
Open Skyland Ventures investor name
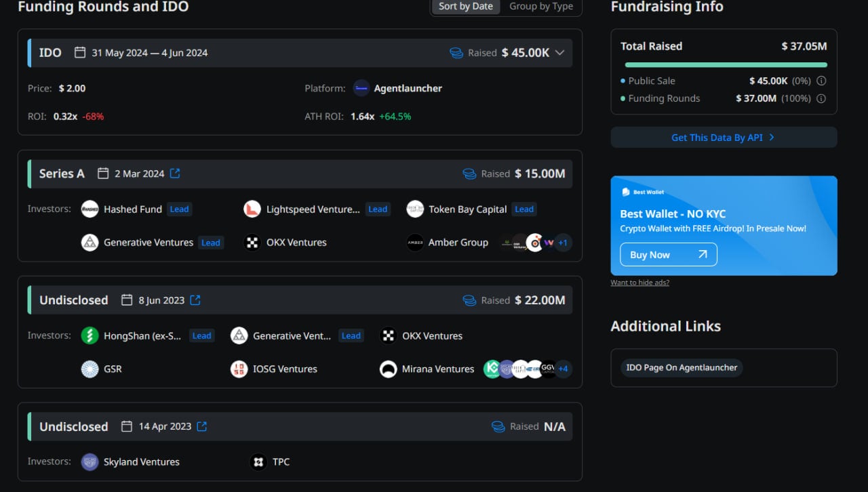[x=142, y=462]
